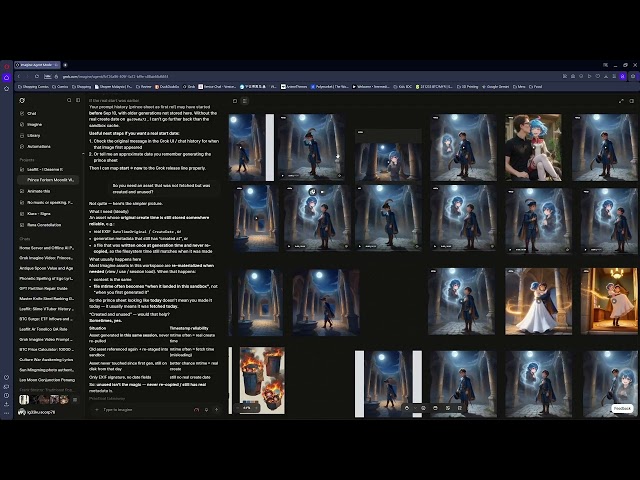Click the address bar URL
Screen dimensions: 640x480
tap(115, 76)
